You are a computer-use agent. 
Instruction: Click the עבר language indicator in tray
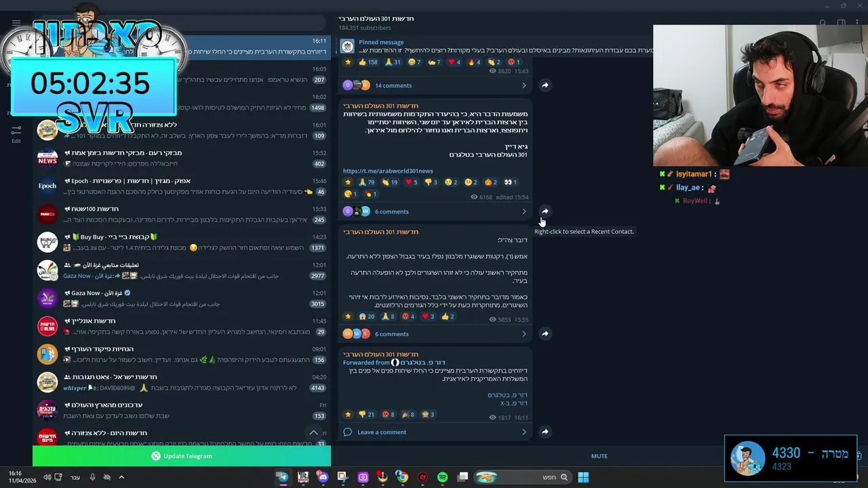(x=75, y=477)
